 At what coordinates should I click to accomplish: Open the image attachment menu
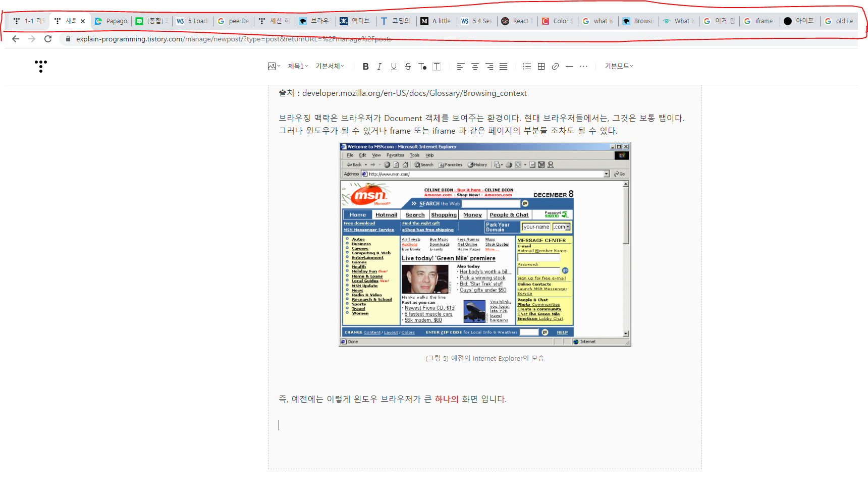pyautogui.click(x=274, y=66)
